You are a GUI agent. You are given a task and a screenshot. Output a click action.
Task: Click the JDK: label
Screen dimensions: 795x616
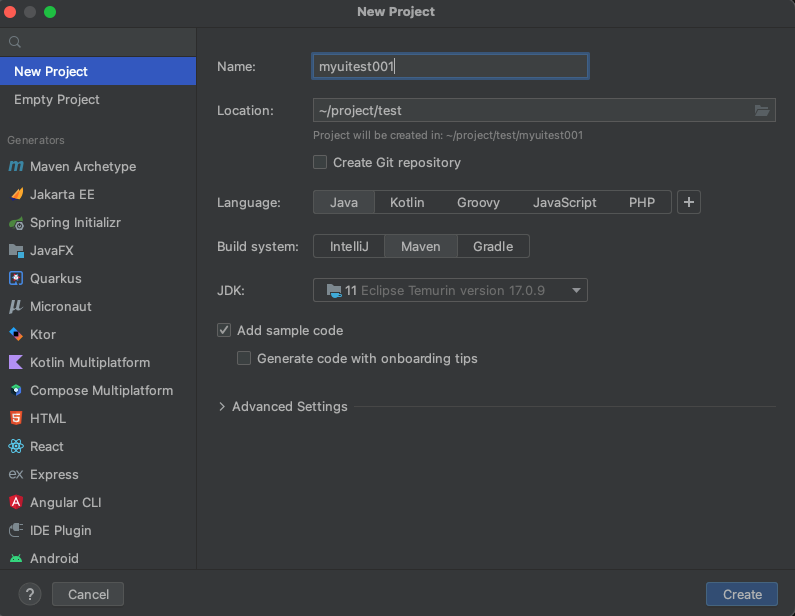coord(231,291)
